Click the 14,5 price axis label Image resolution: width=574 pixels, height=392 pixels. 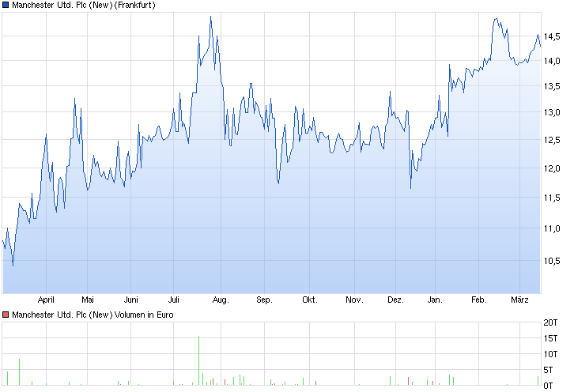[x=553, y=36]
